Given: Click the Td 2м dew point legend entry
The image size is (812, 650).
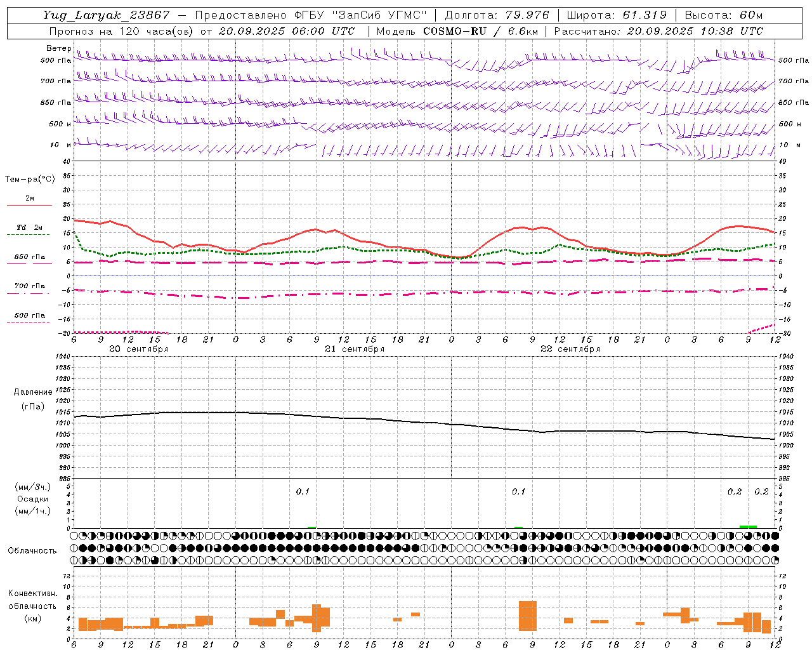Looking at the screenshot, I should coord(30,227).
